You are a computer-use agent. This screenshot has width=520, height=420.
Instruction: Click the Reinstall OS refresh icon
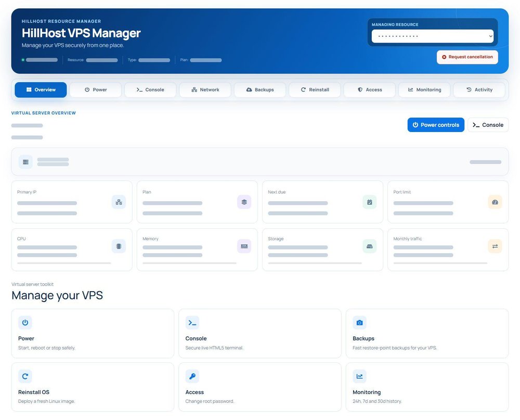(25, 376)
